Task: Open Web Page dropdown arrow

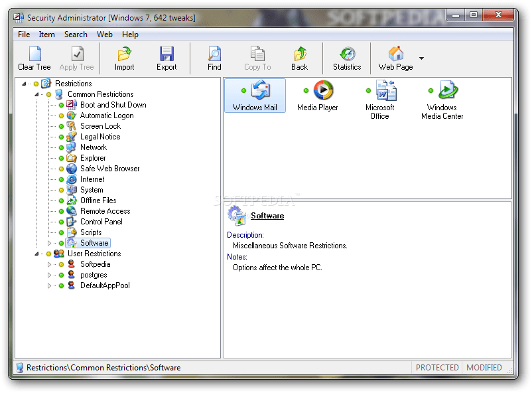Action: (x=421, y=58)
